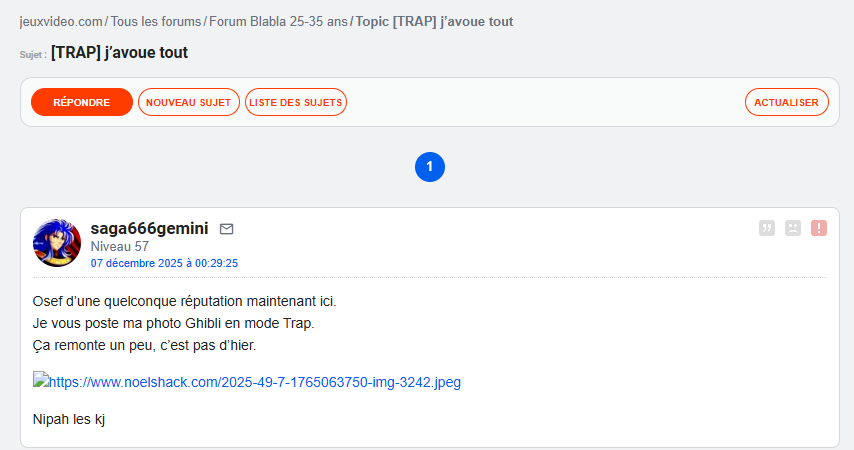This screenshot has width=854, height=450.
Task: Send a private message to saga666gemini
Action: click(226, 229)
